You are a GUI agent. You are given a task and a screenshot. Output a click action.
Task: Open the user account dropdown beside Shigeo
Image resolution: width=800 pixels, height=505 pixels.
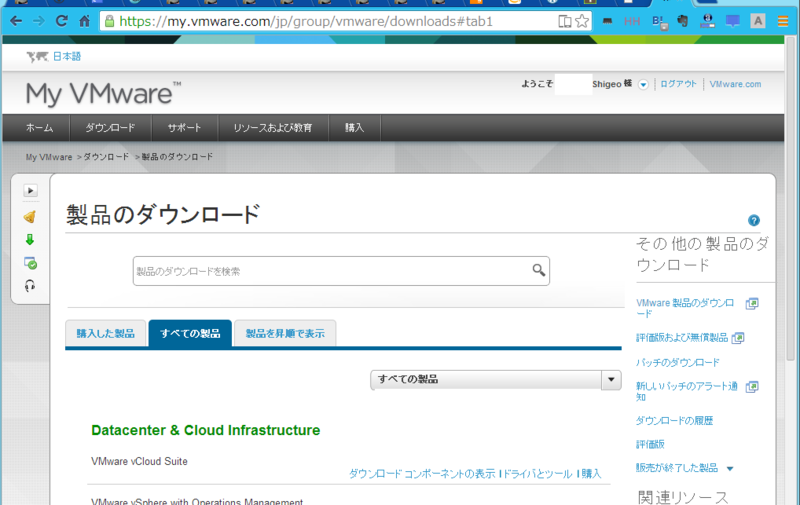pos(643,85)
